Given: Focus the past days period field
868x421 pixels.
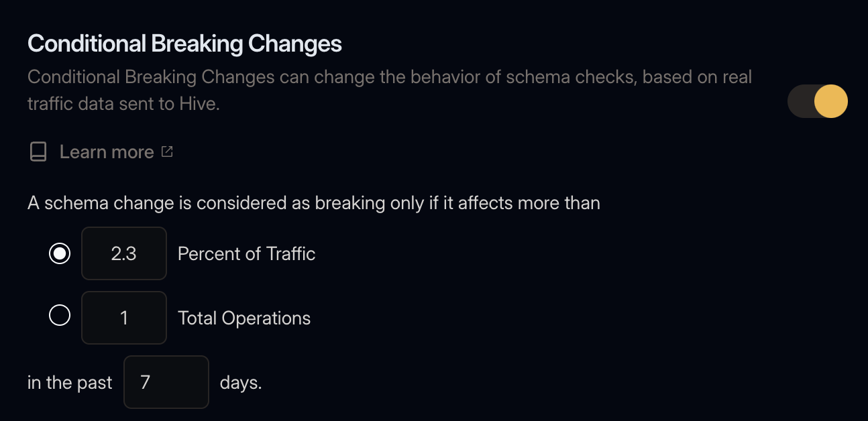Looking at the screenshot, I should [x=166, y=382].
